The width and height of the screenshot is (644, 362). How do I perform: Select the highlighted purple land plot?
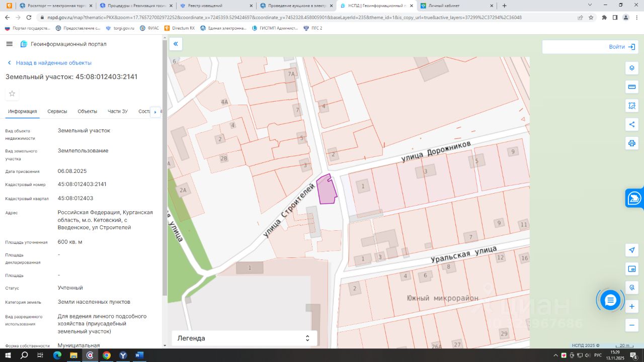327,190
